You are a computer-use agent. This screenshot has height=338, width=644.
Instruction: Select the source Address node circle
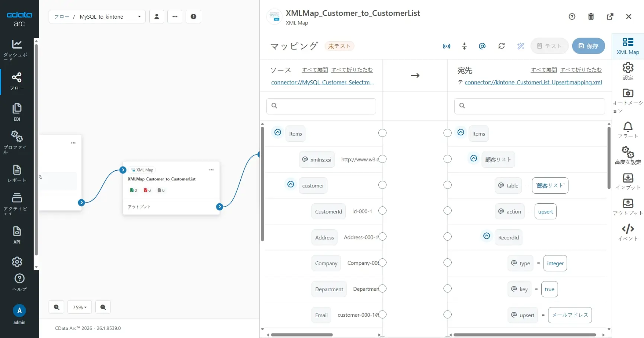pos(382,237)
